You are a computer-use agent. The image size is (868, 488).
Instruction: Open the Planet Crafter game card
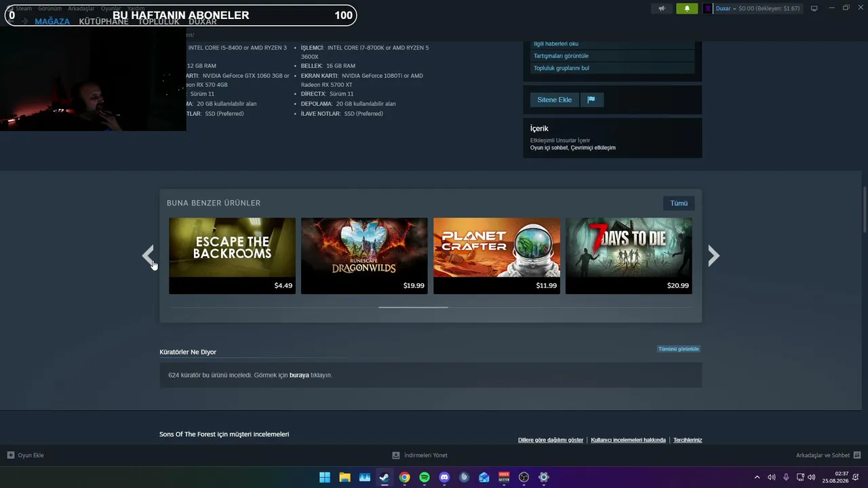(x=496, y=256)
